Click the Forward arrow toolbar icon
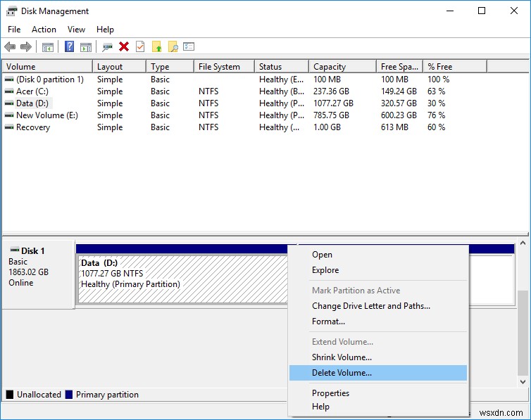 [x=26, y=47]
